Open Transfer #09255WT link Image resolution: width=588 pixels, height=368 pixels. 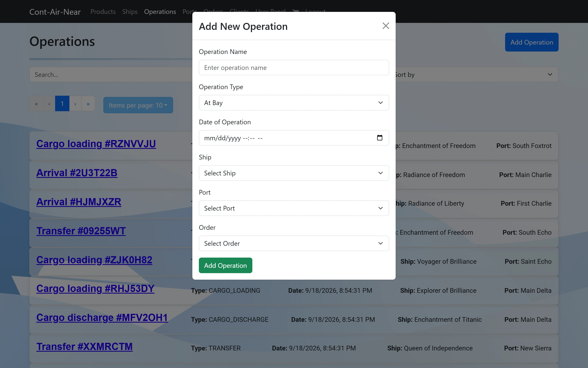pos(81,231)
